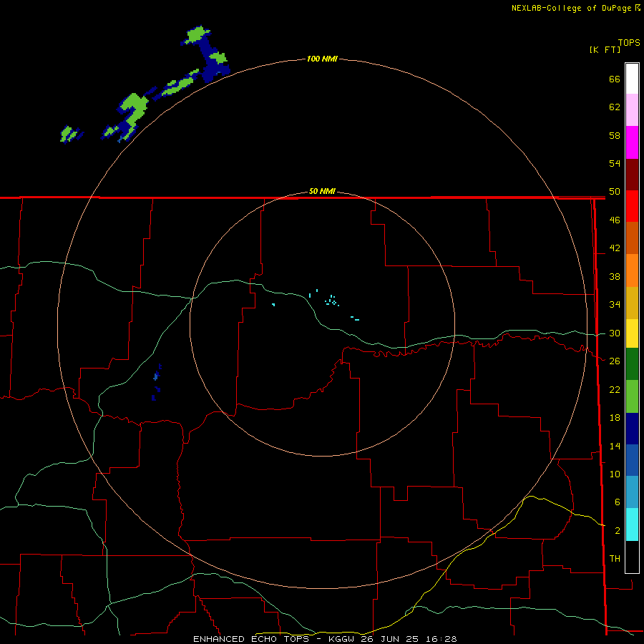Viewport: 644px width, 644px height.
Task: Click the 26 legend value
Action: click(615, 361)
